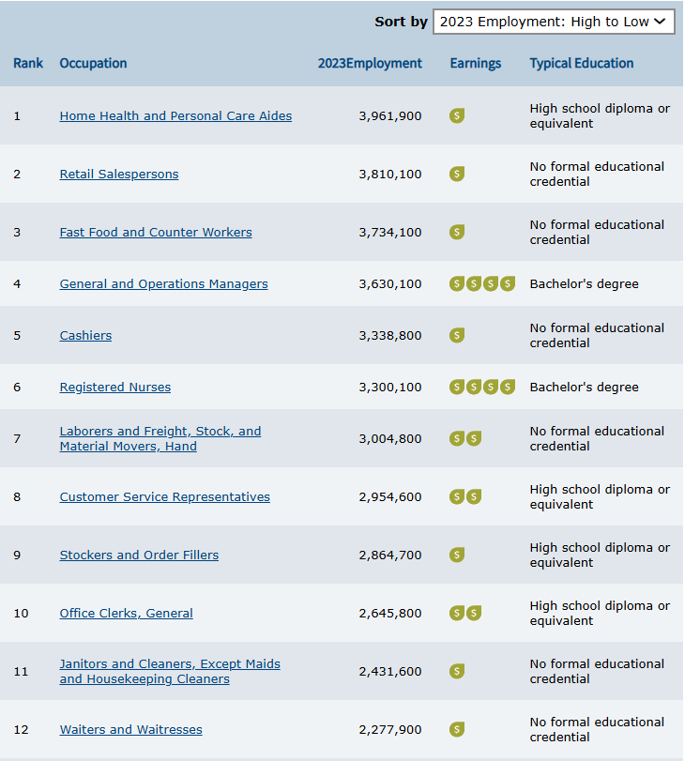Open General and Operations Managers link
Image resolution: width=700 pixels, height=761 pixels.
[163, 284]
